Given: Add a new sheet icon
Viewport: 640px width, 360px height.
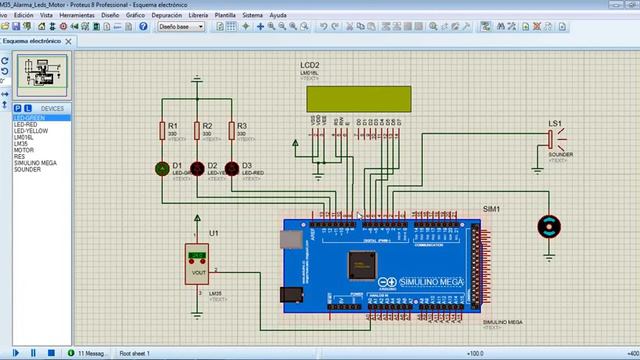Looking at the screenshot, I should [526, 27].
